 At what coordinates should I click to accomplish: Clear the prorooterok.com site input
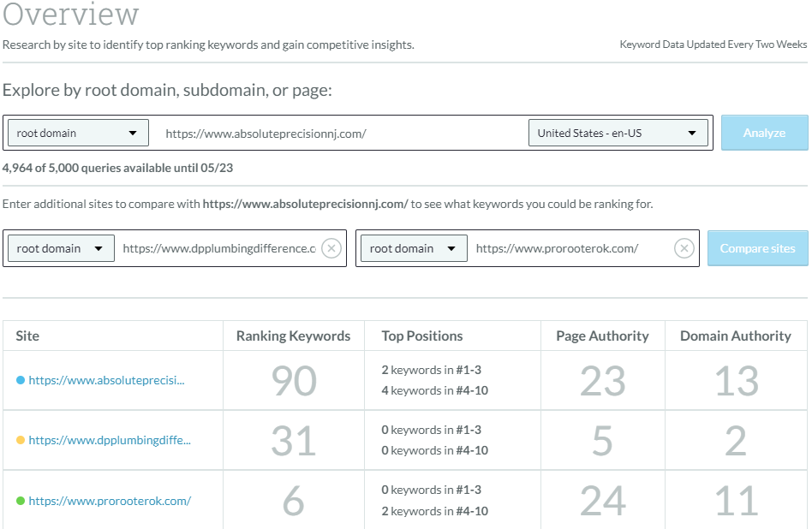pos(684,248)
